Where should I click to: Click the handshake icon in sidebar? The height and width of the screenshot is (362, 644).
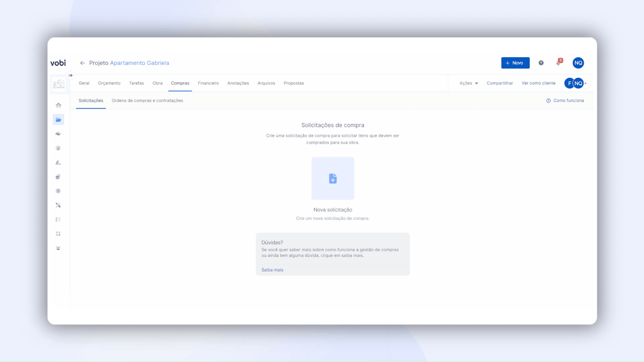tap(58, 134)
